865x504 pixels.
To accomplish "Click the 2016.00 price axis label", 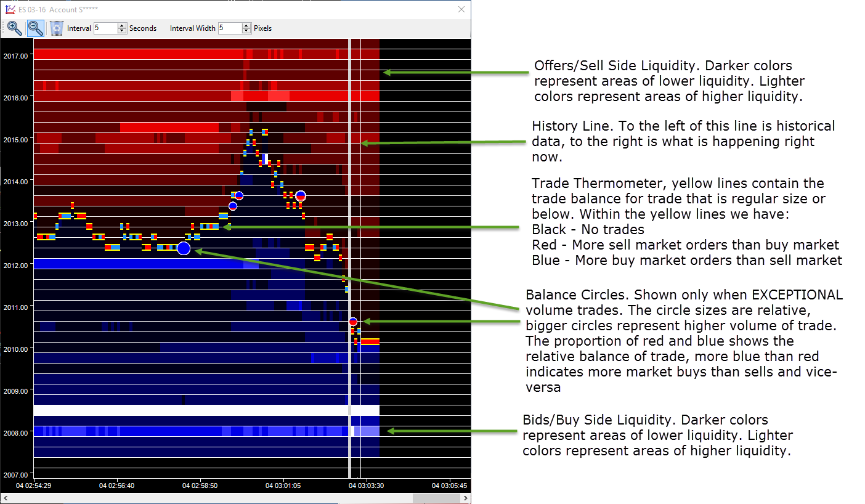I will pyautogui.click(x=15, y=97).
